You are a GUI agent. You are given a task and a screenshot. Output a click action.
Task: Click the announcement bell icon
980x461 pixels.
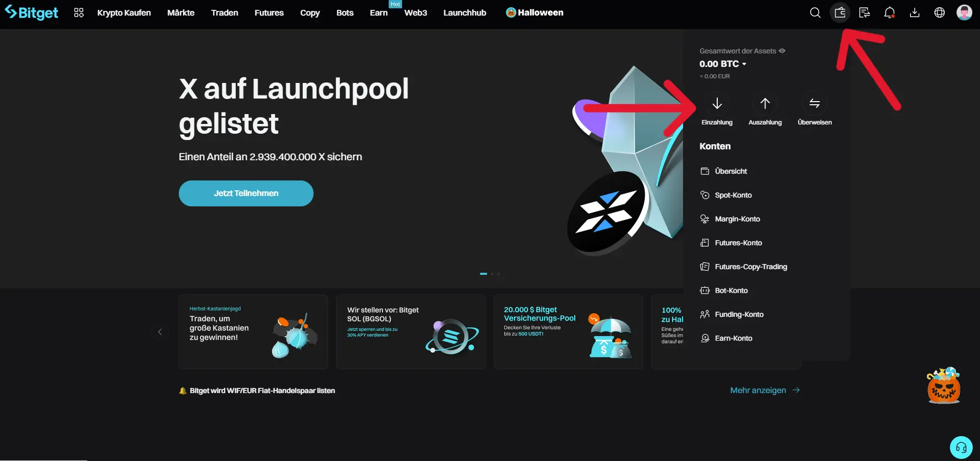click(182, 390)
